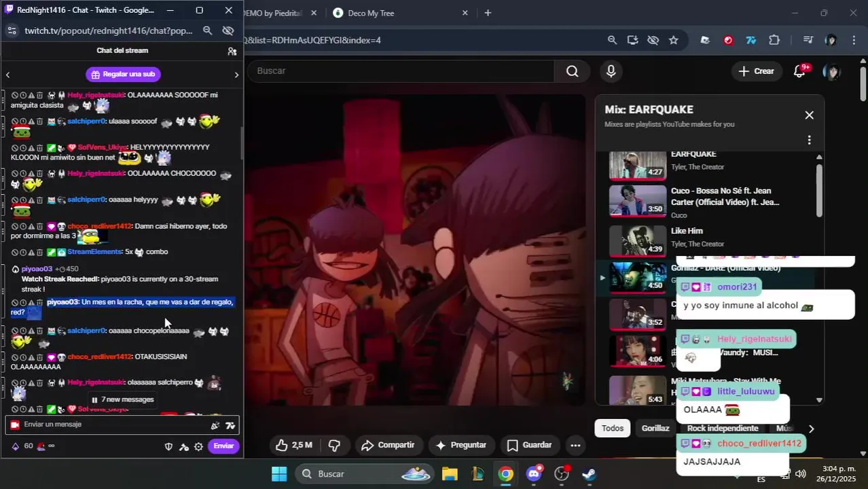
Task: Click YouTube search magnifier button
Action: pos(572,71)
